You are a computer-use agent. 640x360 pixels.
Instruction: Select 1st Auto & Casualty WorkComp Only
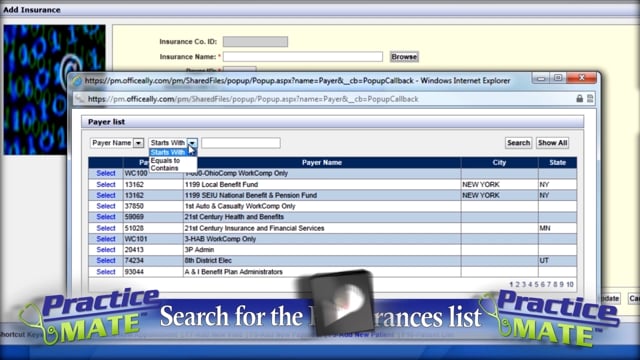coord(106,206)
